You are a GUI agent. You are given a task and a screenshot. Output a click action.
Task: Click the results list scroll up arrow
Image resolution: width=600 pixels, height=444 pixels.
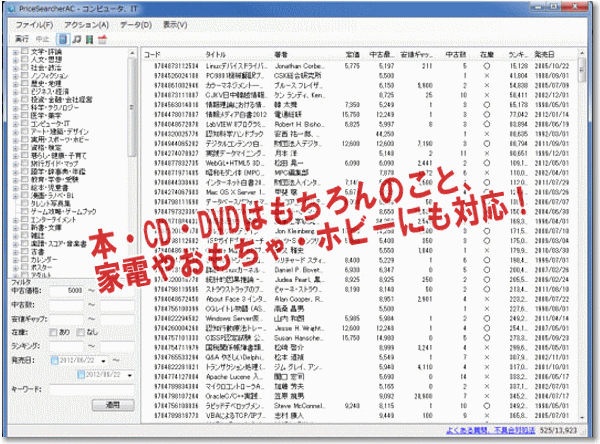[582, 54]
